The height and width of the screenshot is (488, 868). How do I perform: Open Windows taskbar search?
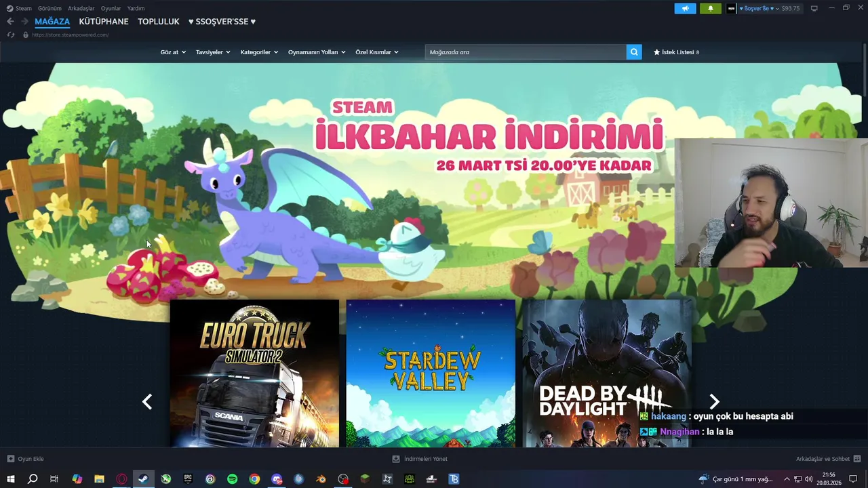(x=33, y=479)
